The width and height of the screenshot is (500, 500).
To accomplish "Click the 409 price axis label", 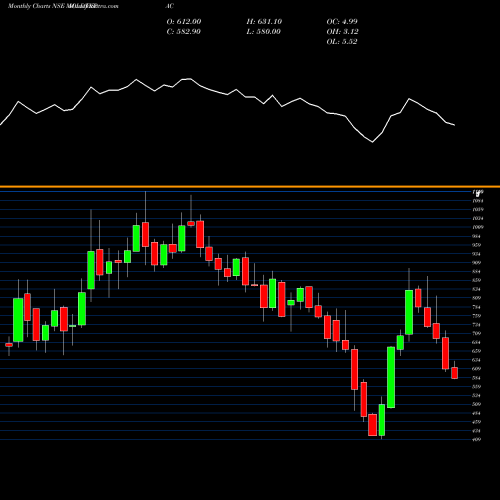I will 477,440.
